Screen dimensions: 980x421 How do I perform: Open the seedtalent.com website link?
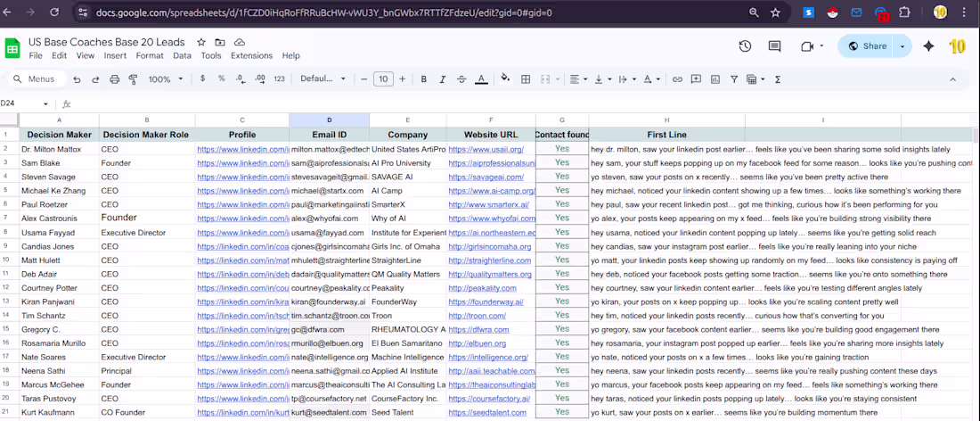coord(486,412)
